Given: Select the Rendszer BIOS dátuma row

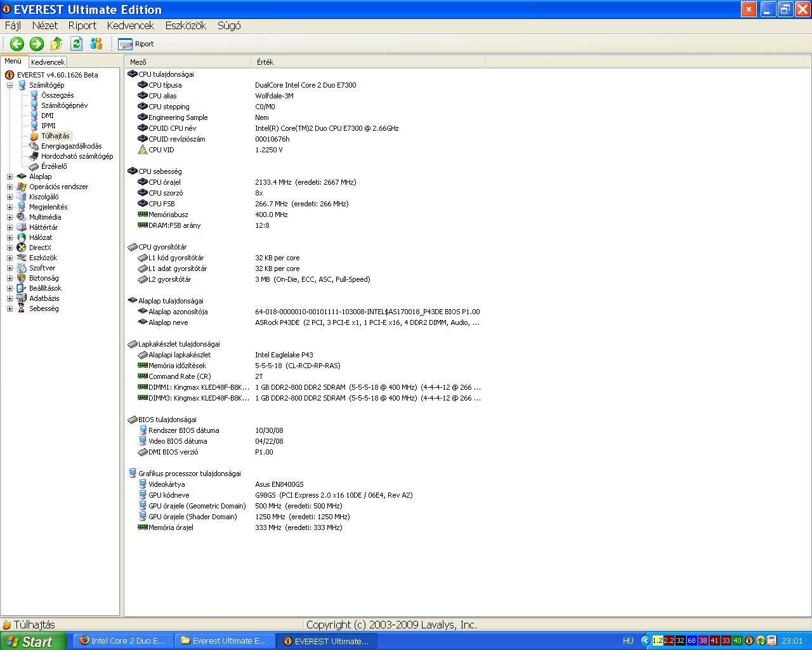Looking at the screenshot, I should pyautogui.click(x=304, y=430).
